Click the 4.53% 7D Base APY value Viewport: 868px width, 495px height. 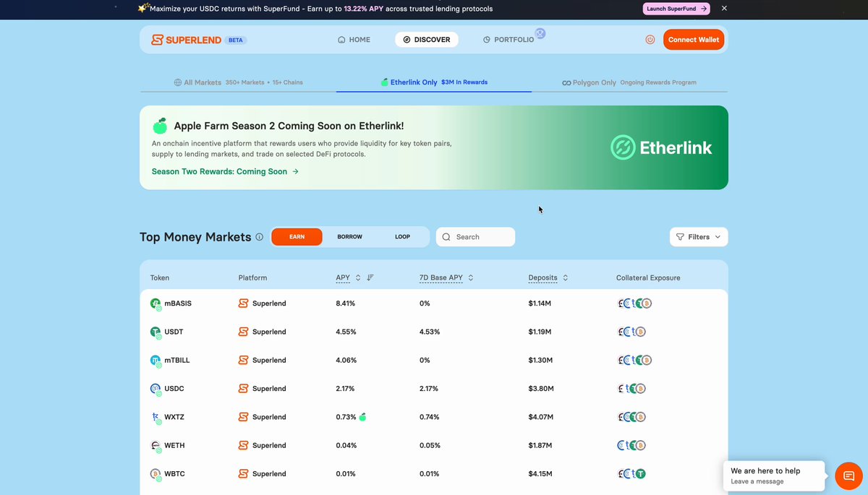click(x=430, y=332)
